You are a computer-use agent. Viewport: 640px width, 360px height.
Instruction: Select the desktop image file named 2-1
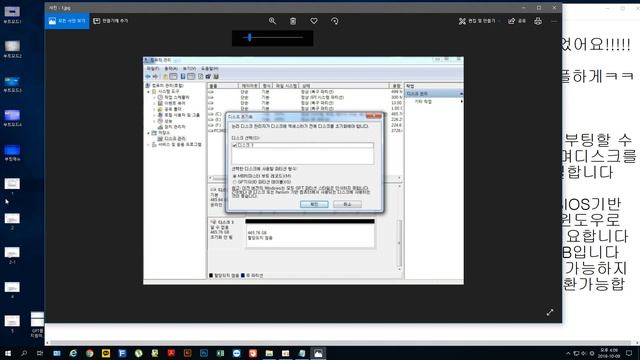(x=12, y=255)
